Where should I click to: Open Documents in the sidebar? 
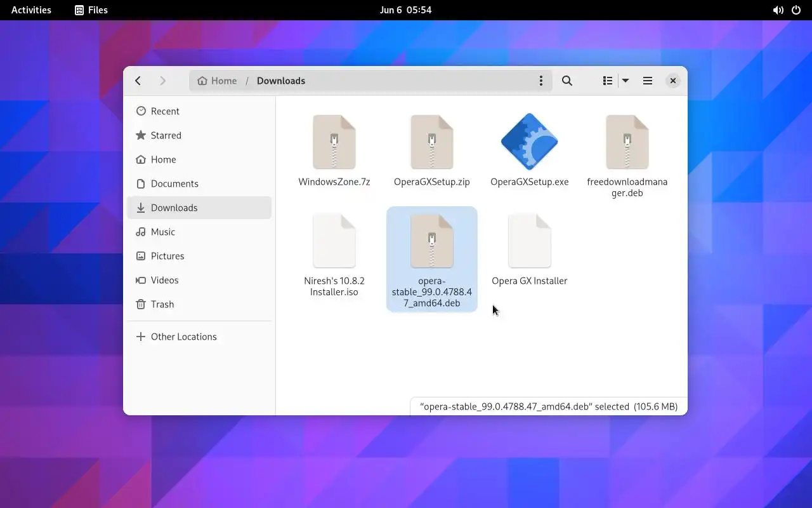click(x=199, y=184)
